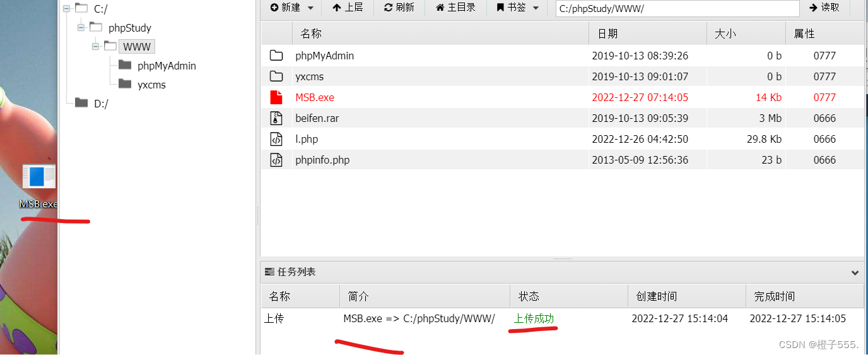Focus the C:/phpStudy/WWW/ path field
868x355 pixels.
click(677, 8)
